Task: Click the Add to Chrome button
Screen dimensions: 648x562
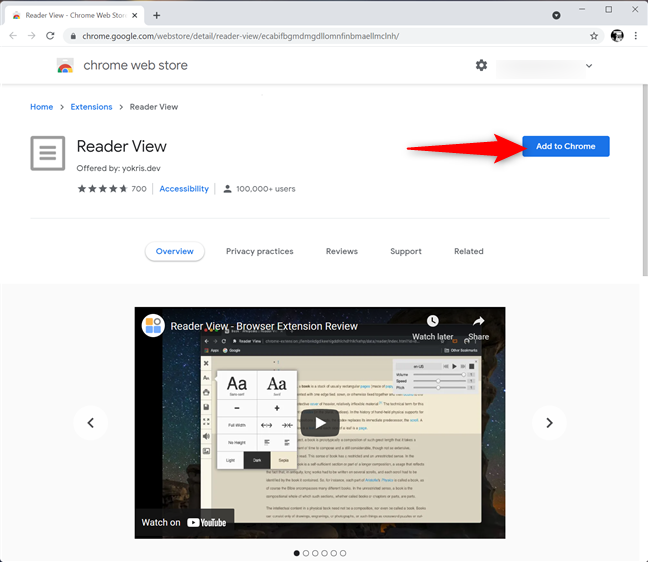Action: (x=565, y=146)
